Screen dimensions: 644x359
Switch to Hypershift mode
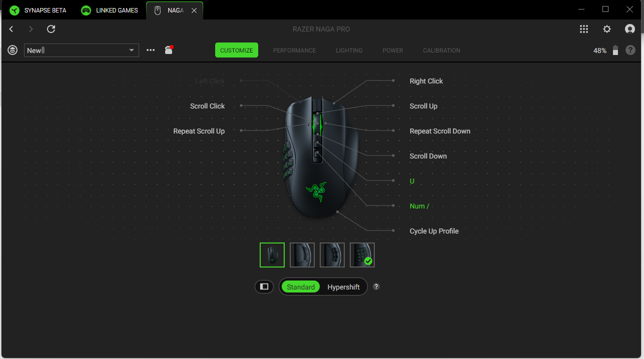tap(343, 286)
